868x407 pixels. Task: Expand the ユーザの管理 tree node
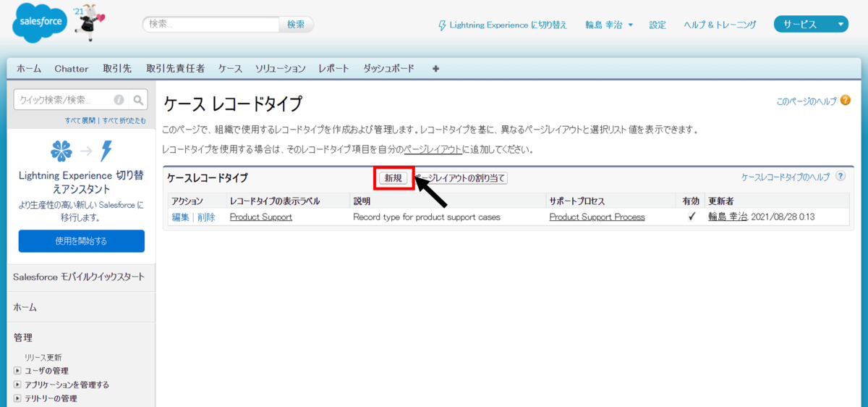pyautogui.click(x=17, y=371)
